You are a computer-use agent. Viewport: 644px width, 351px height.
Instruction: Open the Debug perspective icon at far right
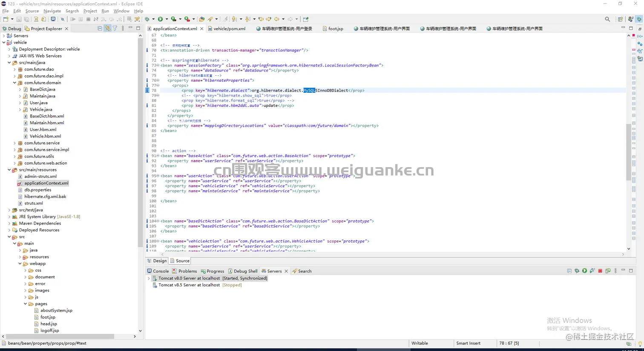(639, 19)
